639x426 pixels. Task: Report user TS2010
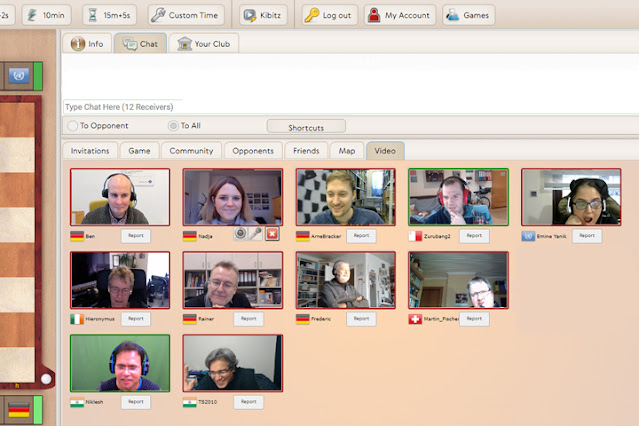tap(249, 402)
